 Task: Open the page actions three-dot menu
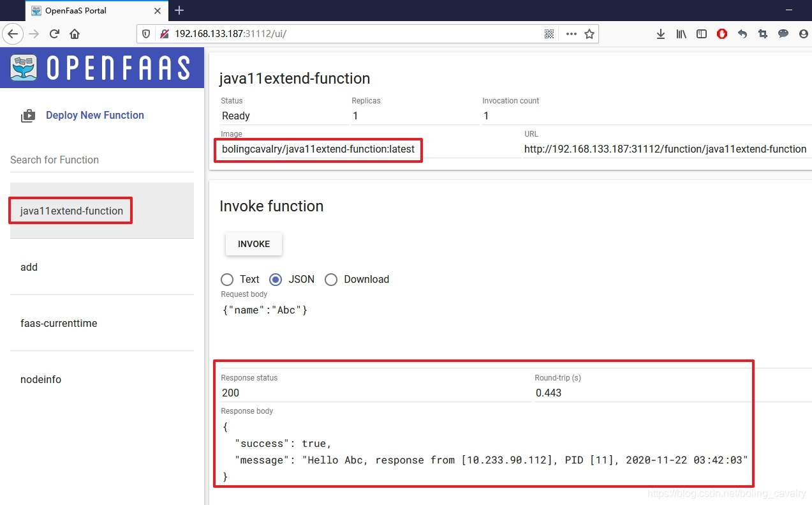571,34
